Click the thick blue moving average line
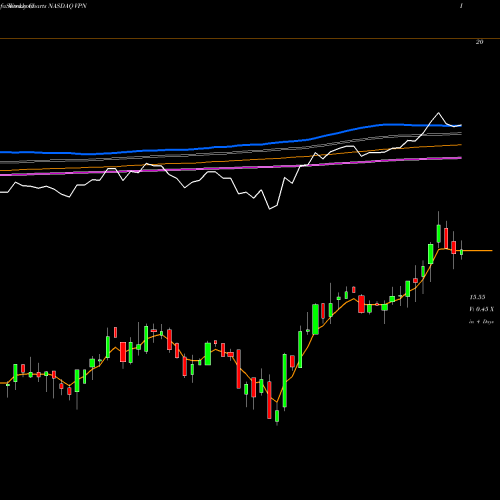This screenshot has width=500, height=500. pos(231,146)
